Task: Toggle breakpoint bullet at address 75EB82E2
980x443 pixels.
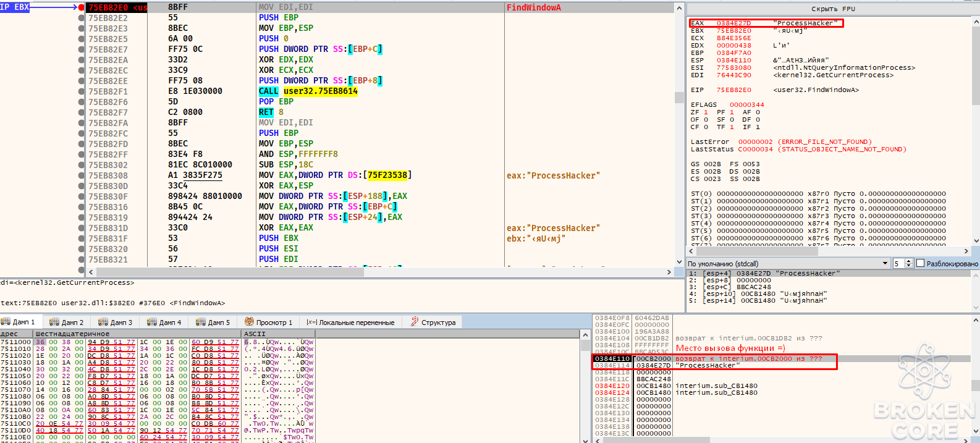Action: click(x=82, y=18)
